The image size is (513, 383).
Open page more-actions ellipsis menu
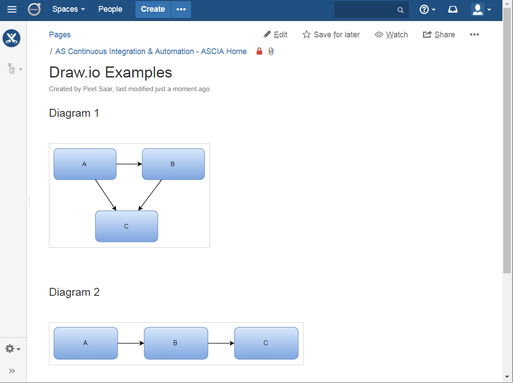tap(474, 35)
